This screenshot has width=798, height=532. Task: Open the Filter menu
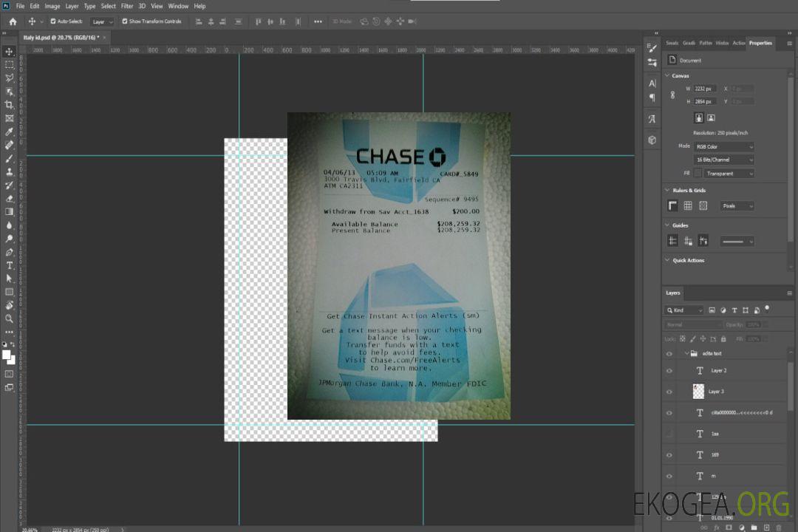127,6
